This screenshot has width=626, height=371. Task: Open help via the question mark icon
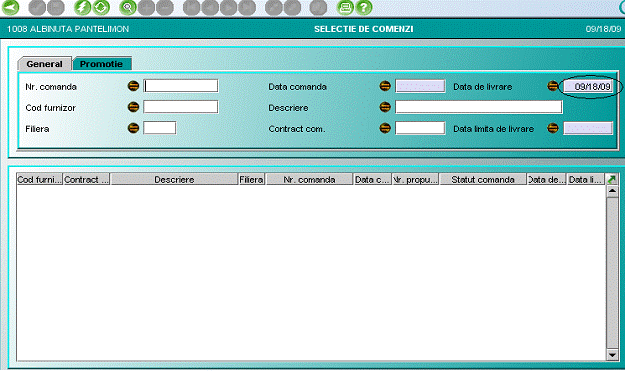tap(364, 7)
